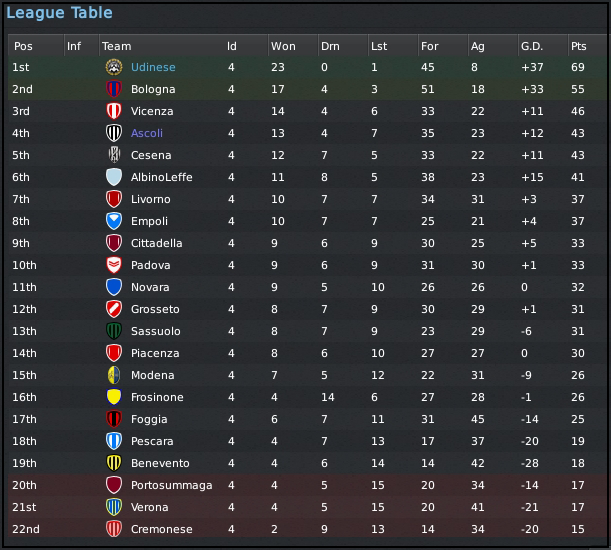Click the Pos column header
The image size is (611, 550).
(24, 46)
